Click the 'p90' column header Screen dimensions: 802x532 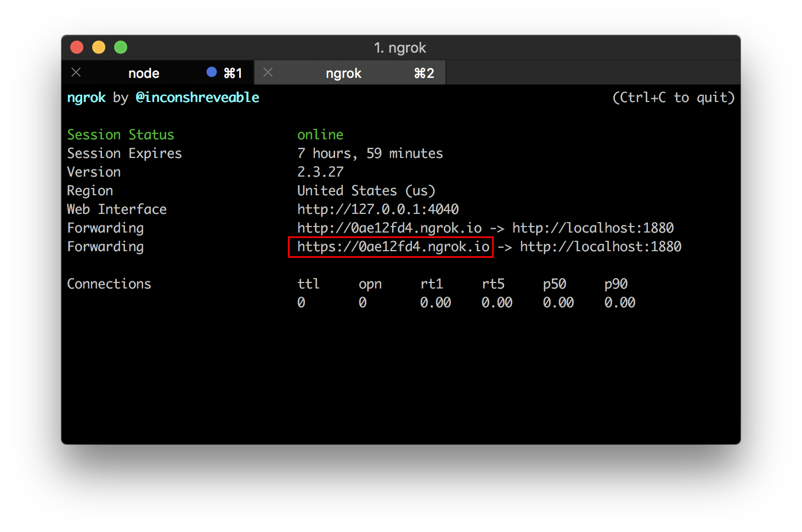click(616, 285)
